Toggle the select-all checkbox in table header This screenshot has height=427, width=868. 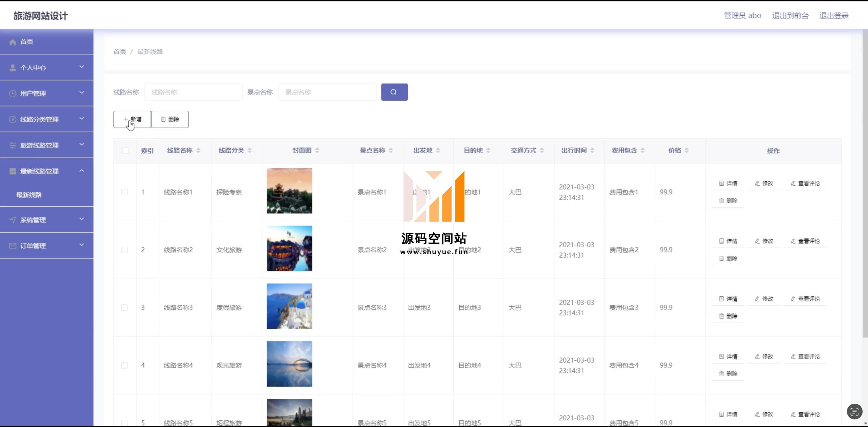point(125,151)
